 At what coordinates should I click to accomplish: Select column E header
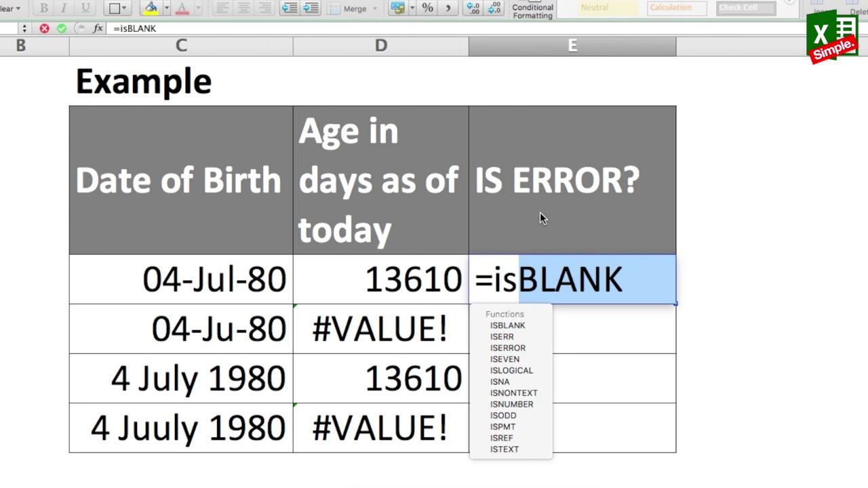coord(572,45)
